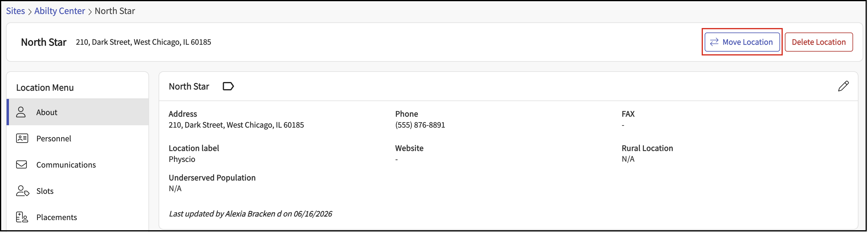This screenshot has height=232, width=868.
Task: Open Placements from Location Menu
Action: click(x=78, y=217)
